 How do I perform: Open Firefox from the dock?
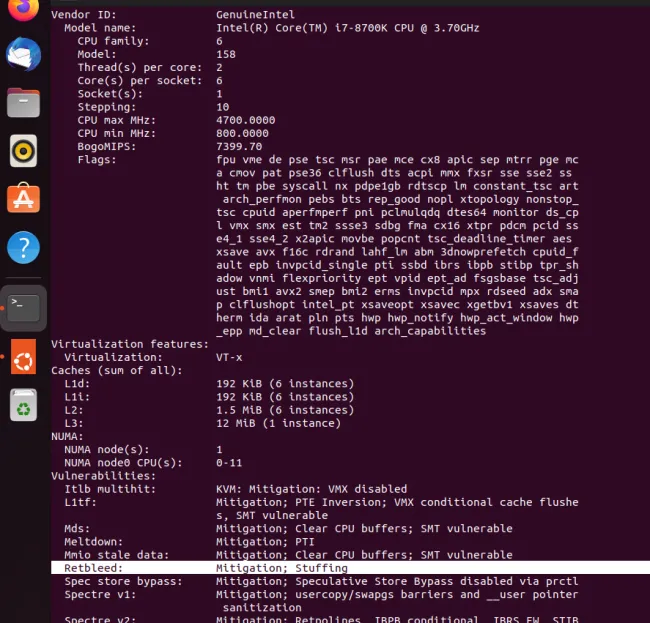[x=23, y=9]
